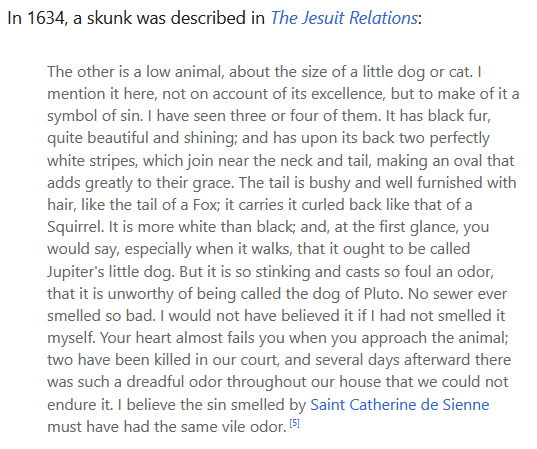Click the word bushy in the quote

tap(329, 183)
